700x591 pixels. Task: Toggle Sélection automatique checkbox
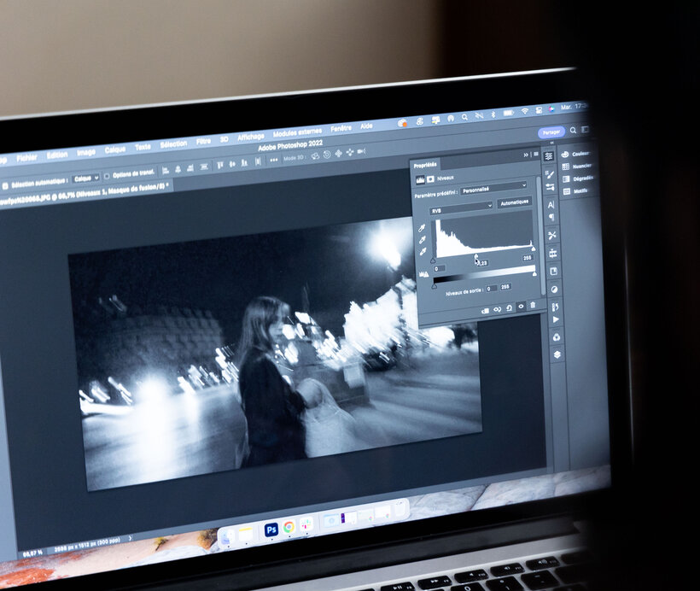pyautogui.click(x=5, y=185)
